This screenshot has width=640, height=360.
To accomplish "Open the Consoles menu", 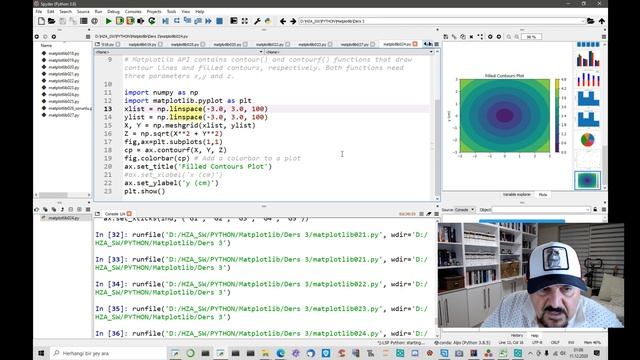I will [133, 11].
